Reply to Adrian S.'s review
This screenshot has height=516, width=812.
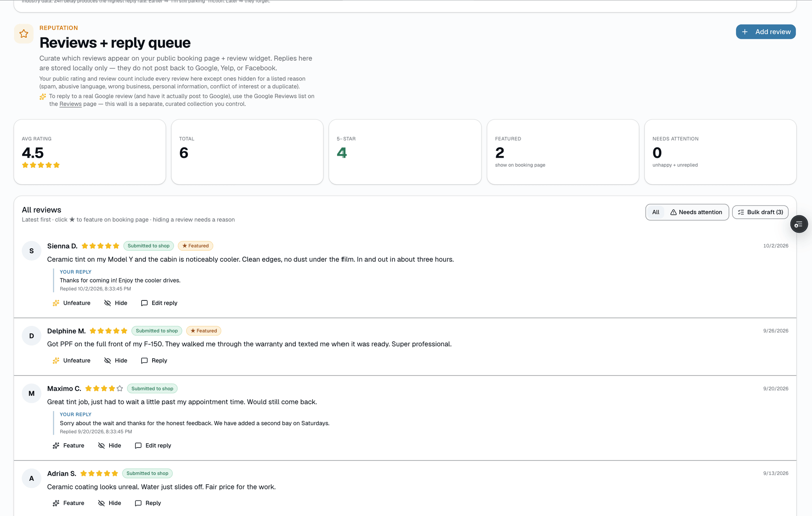click(148, 503)
